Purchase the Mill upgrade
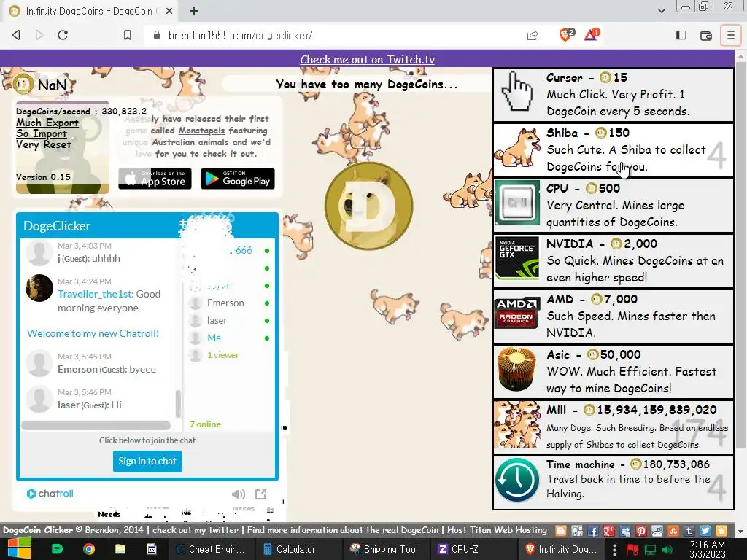 tap(613, 427)
